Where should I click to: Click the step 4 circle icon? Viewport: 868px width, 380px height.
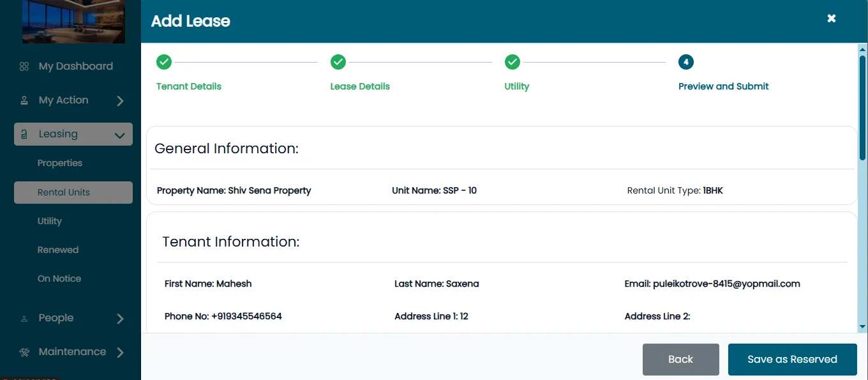pos(686,62)
